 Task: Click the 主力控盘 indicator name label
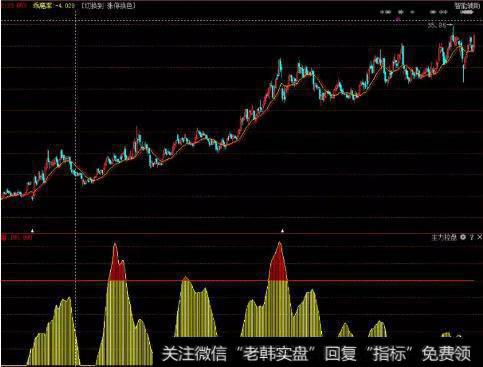pyautogui.click(x=444, y=237)
